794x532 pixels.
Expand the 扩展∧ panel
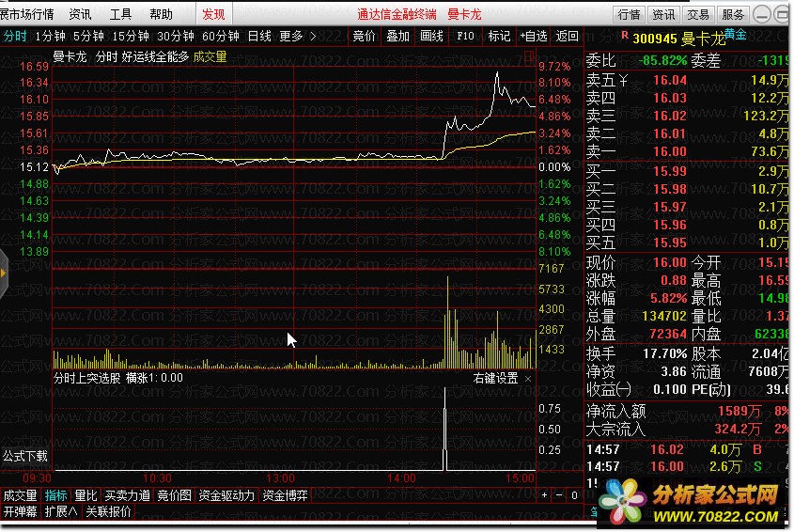click(61, 511)
